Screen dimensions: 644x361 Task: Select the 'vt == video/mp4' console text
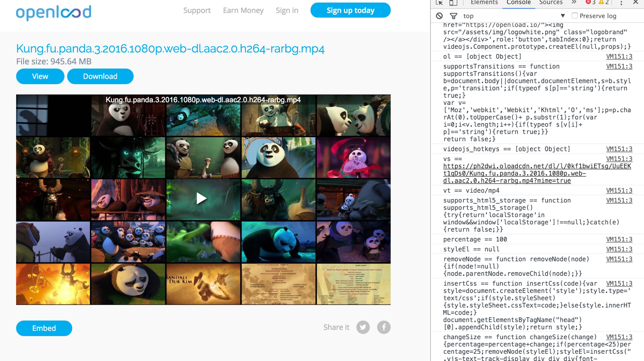(x=471, y=190)
